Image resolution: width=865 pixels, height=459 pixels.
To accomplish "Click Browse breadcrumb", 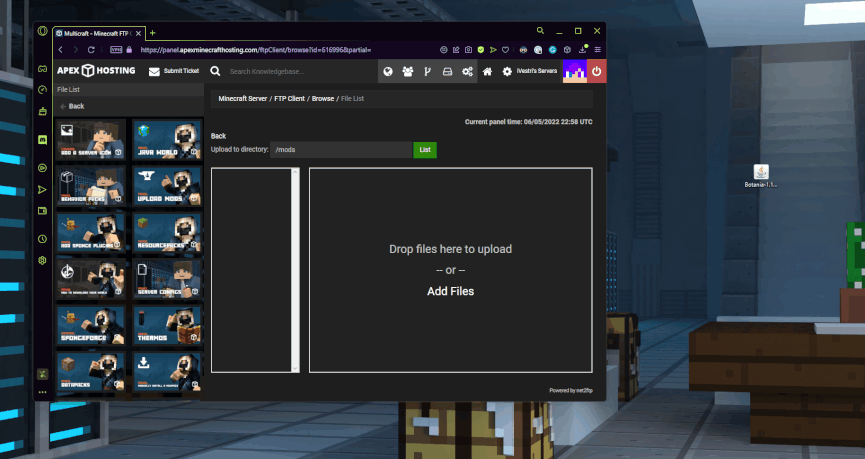I will point(323,99).
